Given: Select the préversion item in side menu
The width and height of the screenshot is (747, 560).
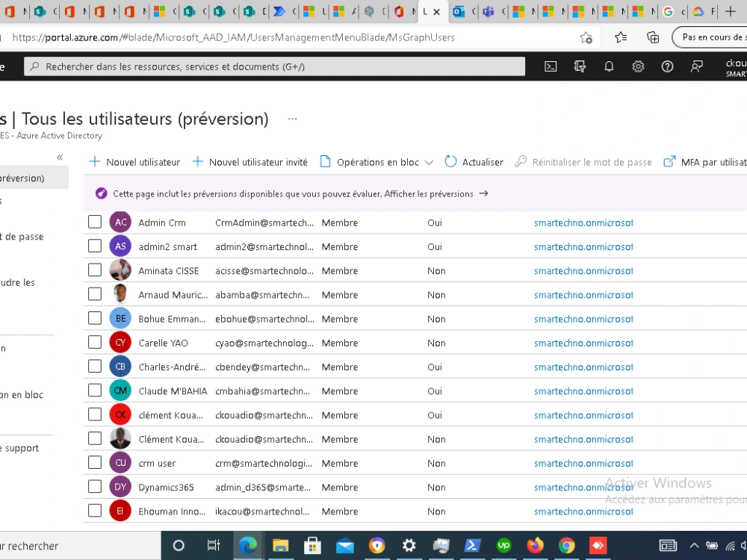Looking at the screenshot, I should [34, 178].
